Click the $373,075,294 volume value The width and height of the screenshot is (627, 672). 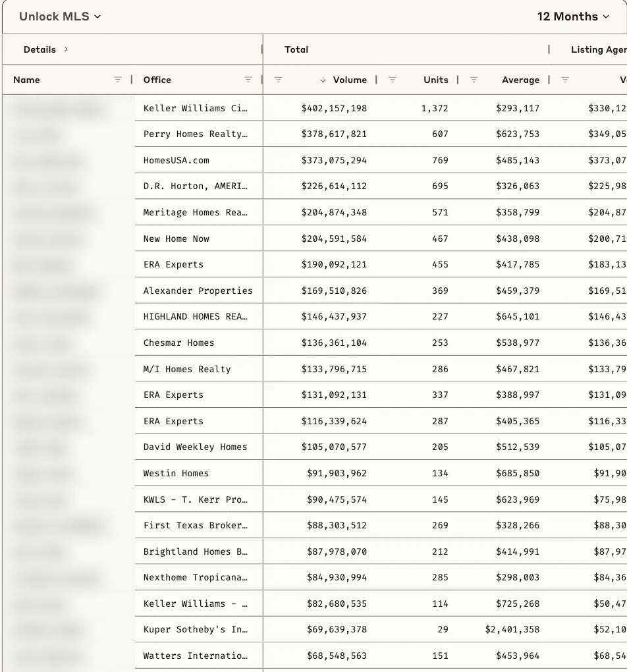click(x=334, y=160)
